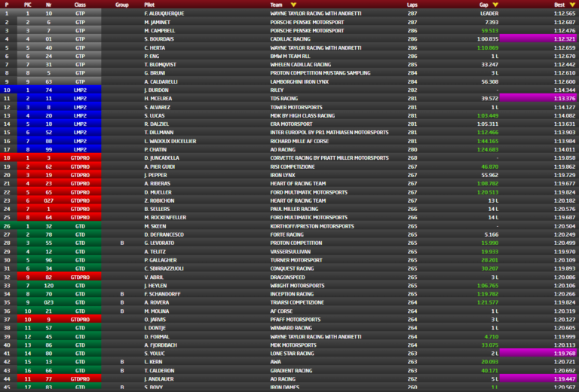Click team RICHARD MILLE AF CORSE
This screenshot has width=579, height=392.
(x=299, y=141)
